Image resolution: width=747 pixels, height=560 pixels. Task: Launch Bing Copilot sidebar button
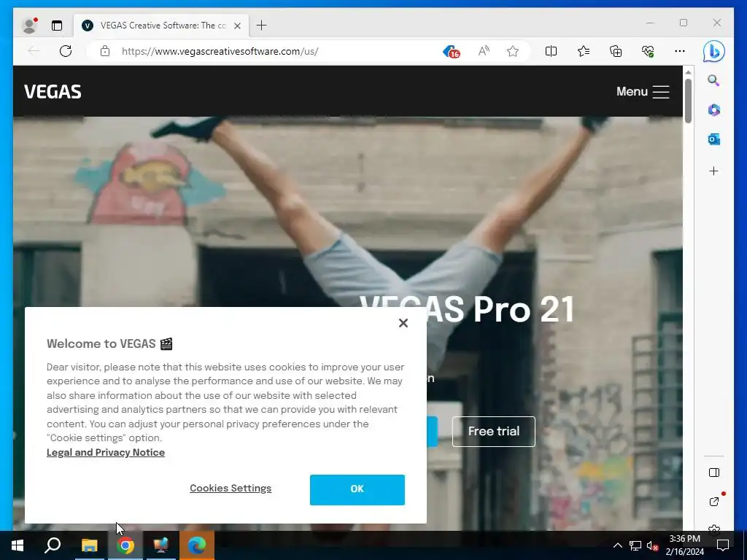pos(713,52)
